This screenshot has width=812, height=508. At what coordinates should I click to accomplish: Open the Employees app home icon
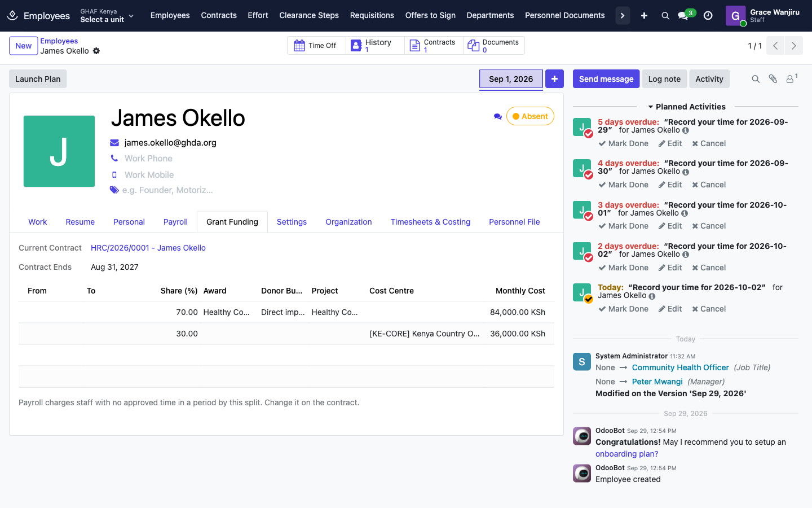point(12,15)
